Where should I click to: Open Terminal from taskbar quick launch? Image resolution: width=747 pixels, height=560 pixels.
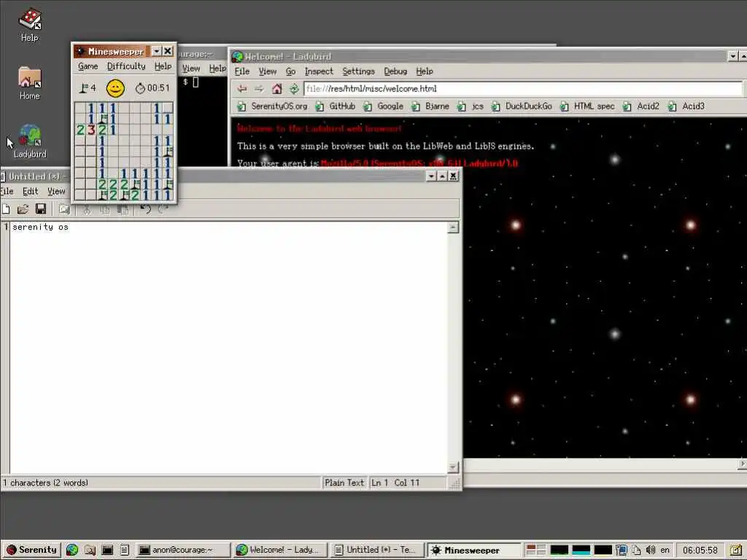tap(107, 550)
